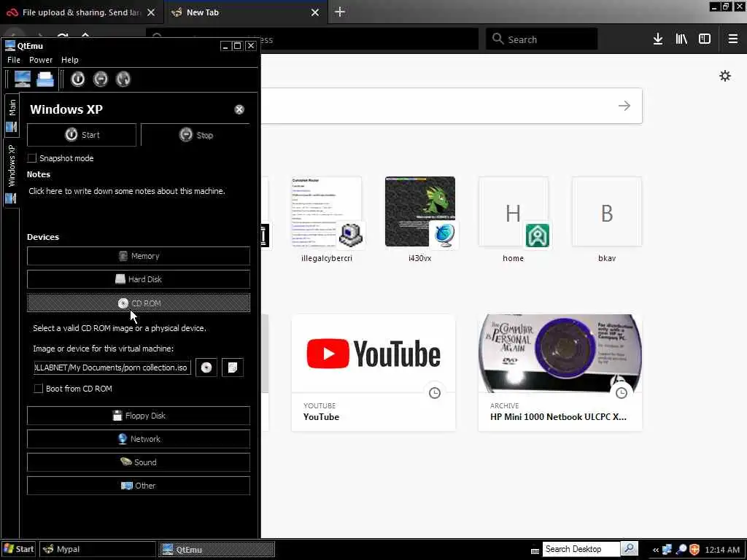Toggle the browser sidebar icon
This screenshot has width=747, height=560.
tap(705, 39)
